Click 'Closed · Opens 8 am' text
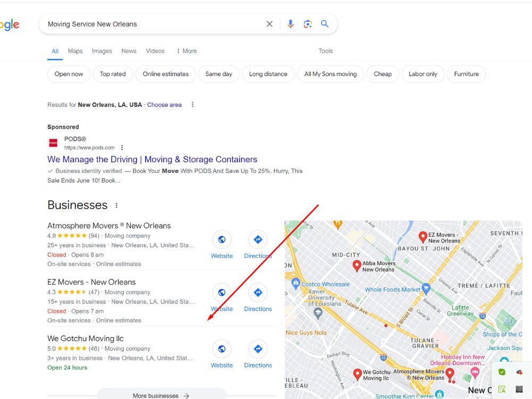The image size is (532, 399). [76, 255]
